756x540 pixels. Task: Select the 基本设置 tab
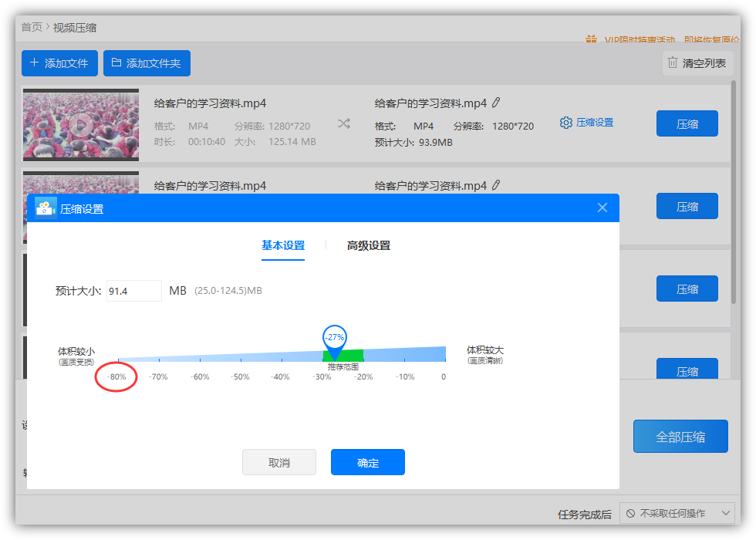tap(283, 245)
